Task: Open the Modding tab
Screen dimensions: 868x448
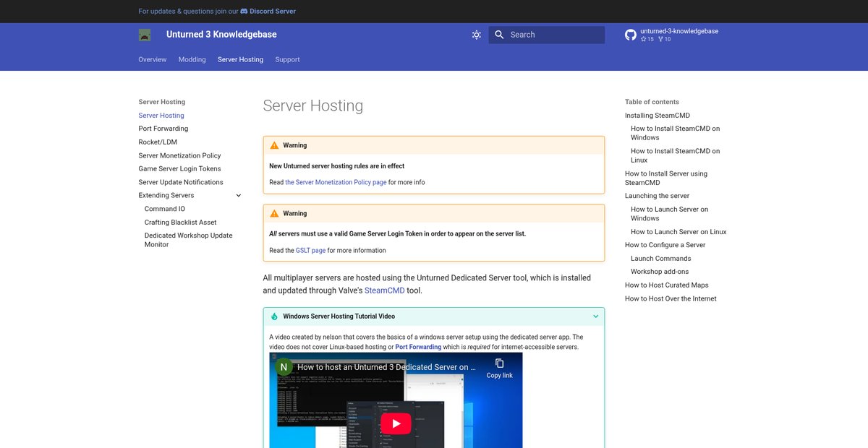Action: point(192,59)
